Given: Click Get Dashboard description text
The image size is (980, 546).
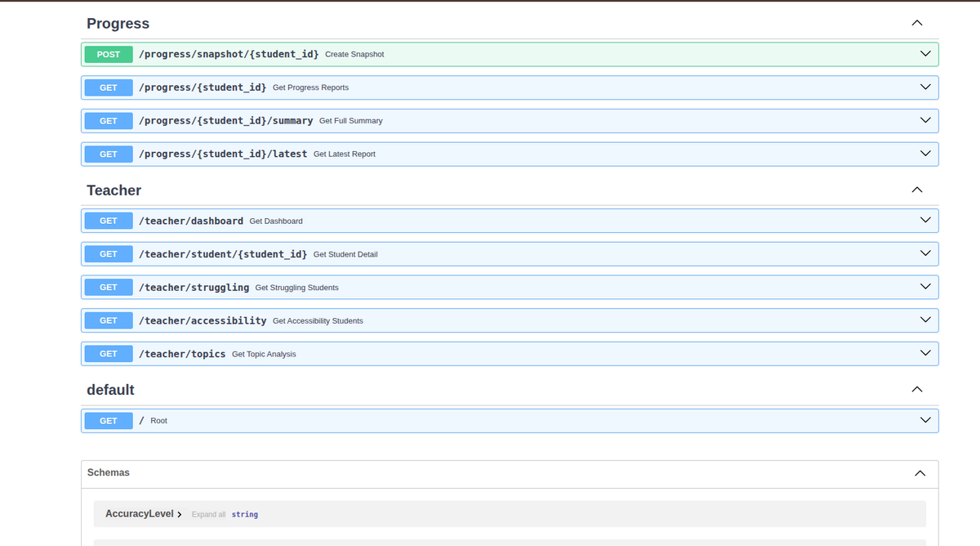Looking at the screenshot, I should 276,222.
